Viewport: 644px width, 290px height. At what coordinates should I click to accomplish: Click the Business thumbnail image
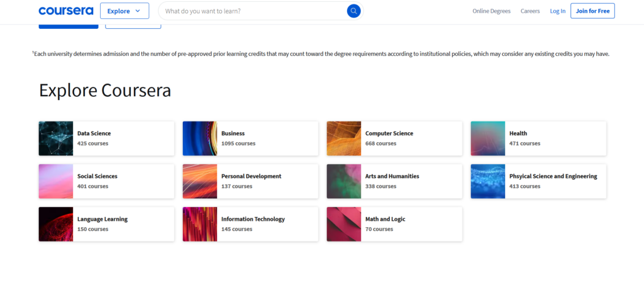coord(199,138)
